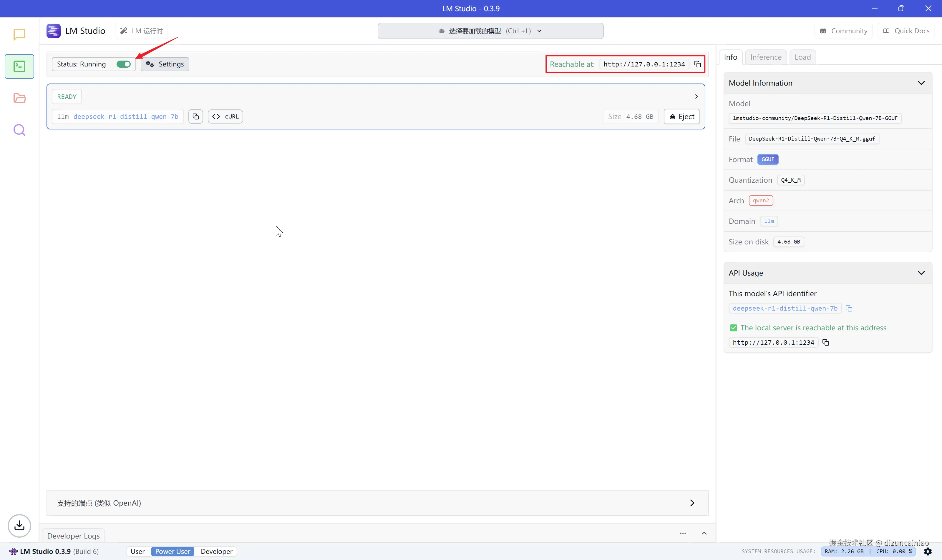
Task: Open the Chat view in sidebar
Action: pos(19,35)
